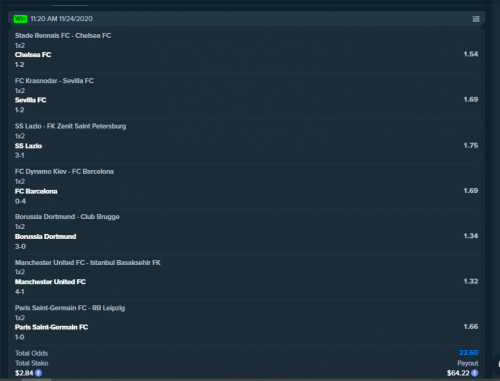Open match Manchester United FC - Istanbul Basaksehir FK
Viewport: 500px width, 381px height.
point(88,263)
